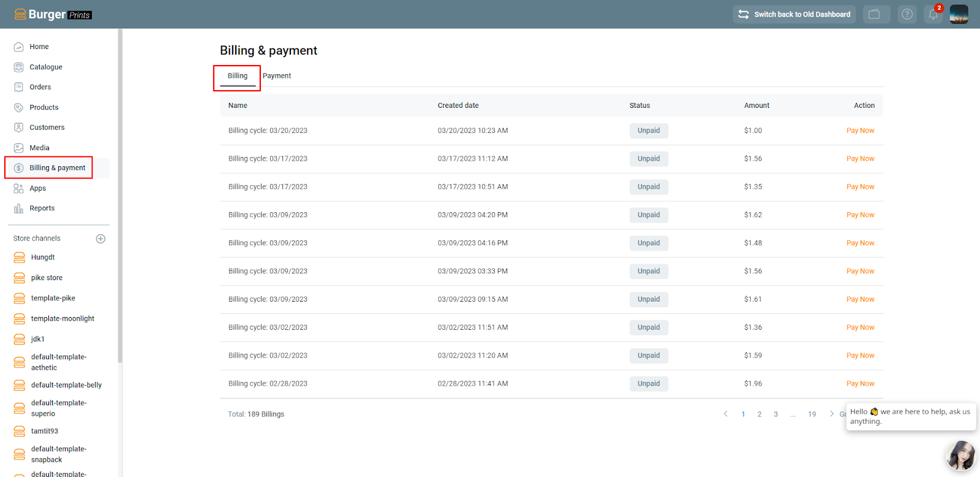This screenshot has width=980, height=477.
Task: Click Switch back to Old Dashboard
Action: tap(794, 14)
